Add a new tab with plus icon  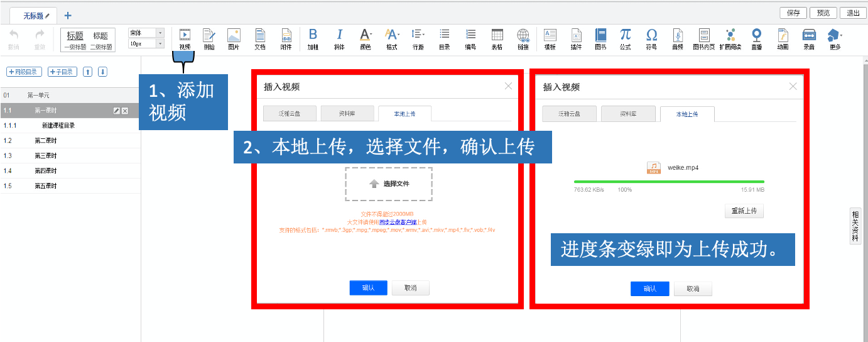point(68,15)
